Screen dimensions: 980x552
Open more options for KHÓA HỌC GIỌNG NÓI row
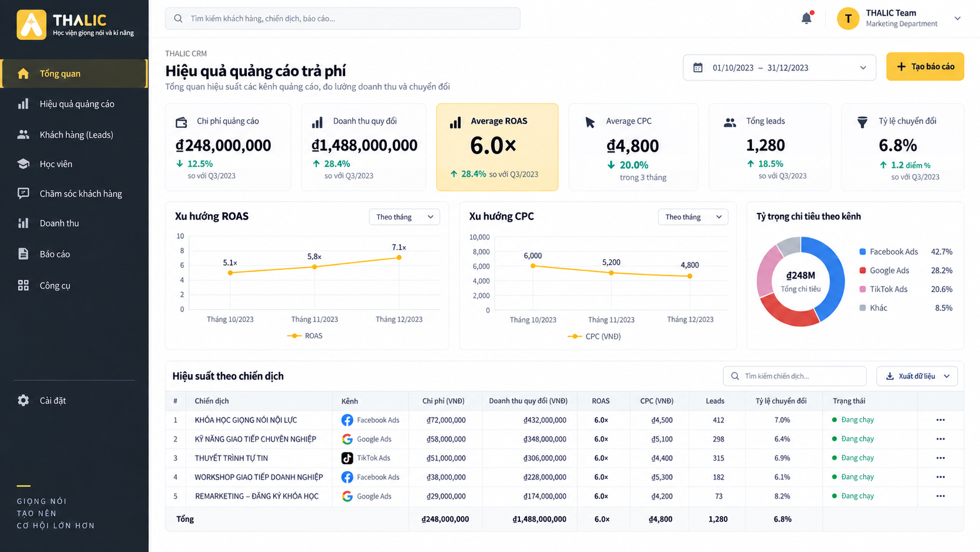point(940,420)
